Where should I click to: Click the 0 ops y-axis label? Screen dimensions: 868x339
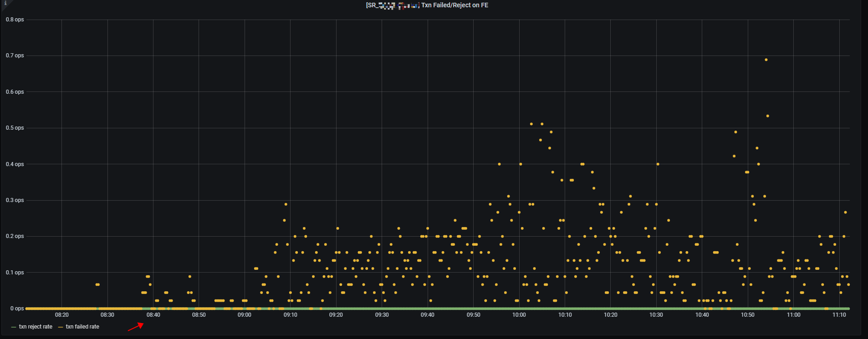pyautogui.click(x=17, y=309)
